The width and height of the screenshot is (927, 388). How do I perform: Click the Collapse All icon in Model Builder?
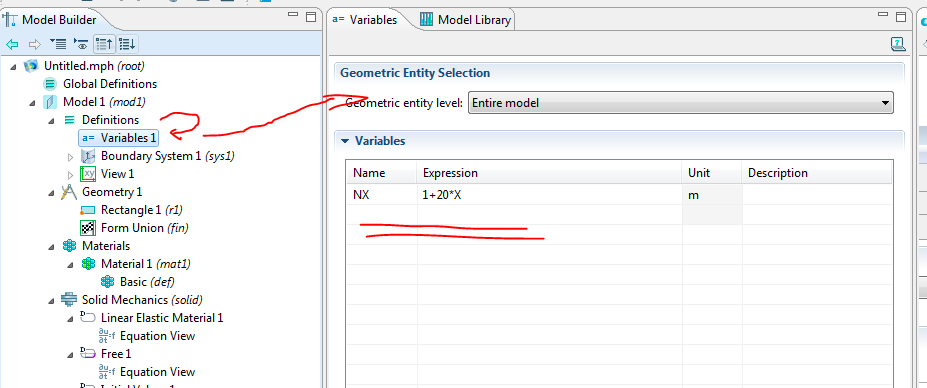tap(58, 44)
